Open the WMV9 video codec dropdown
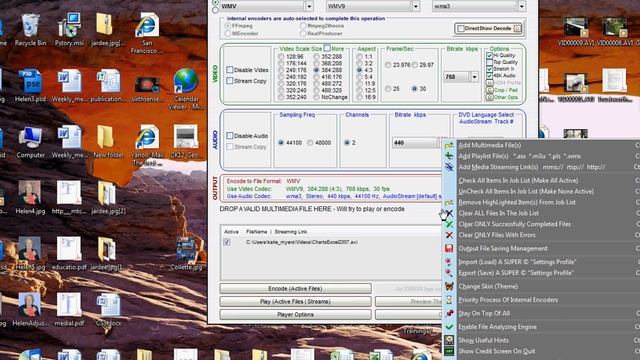 pos(416,6)
